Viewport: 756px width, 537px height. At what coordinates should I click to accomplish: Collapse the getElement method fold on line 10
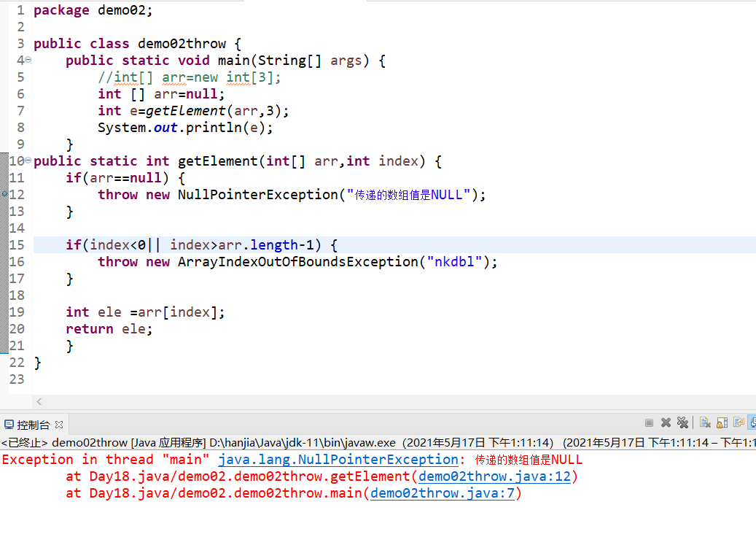[x=28, y=161]
